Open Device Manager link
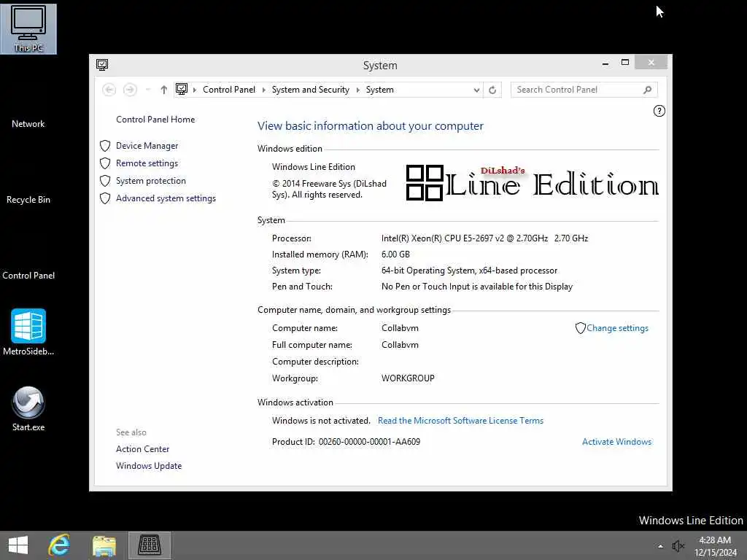This screenshot has height=560, width=747. (147, 146)
